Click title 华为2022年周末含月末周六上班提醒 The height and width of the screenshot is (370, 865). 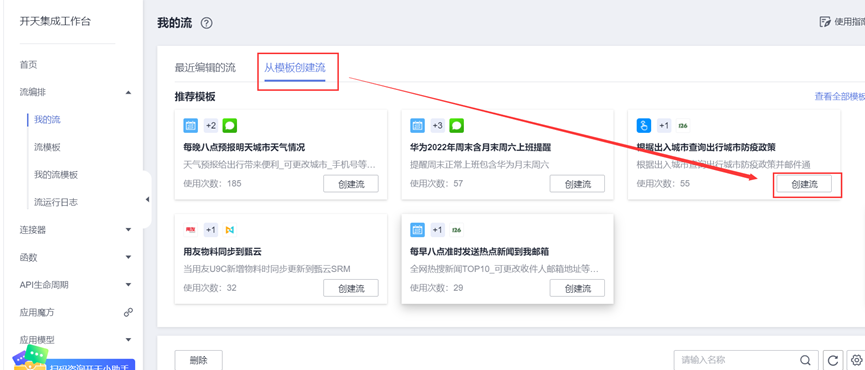pos(480,147)
